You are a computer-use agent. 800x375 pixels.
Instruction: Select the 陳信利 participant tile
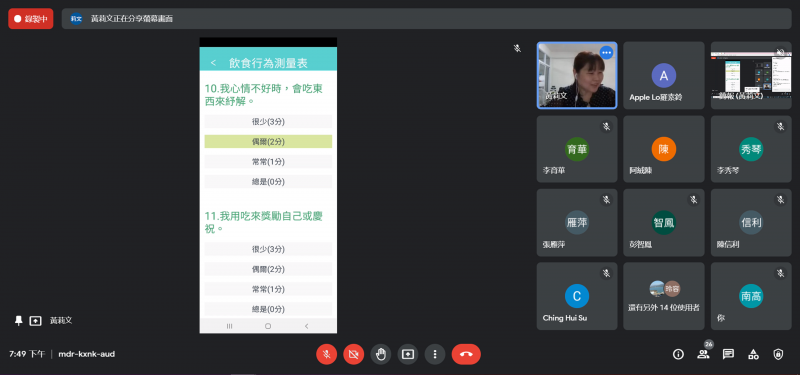pos(751,222)
